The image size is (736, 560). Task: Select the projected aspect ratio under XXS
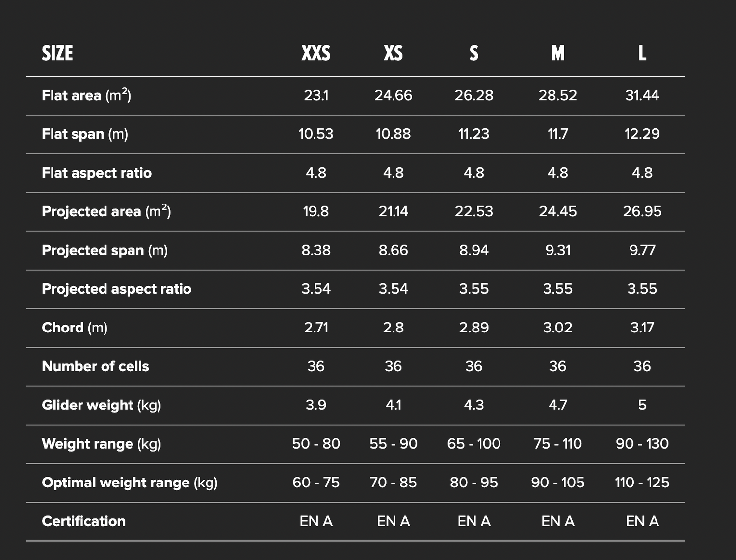click(316, 289)
